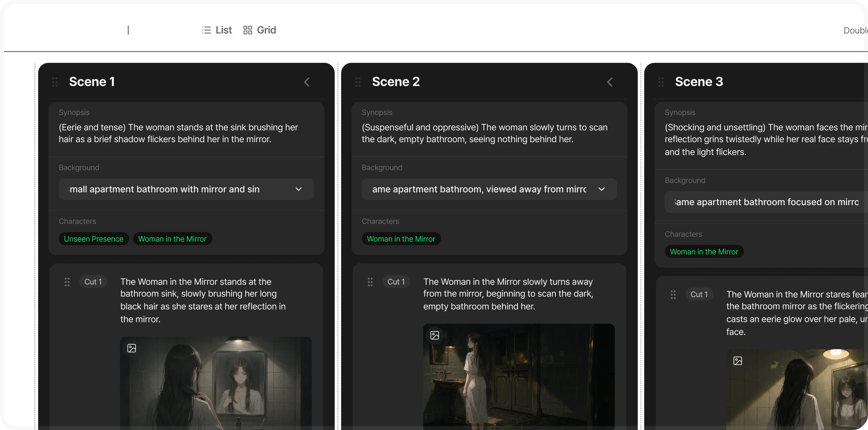Click the Scene 1 title
Screen dimensions: 868x430
(x=92, y=82)
